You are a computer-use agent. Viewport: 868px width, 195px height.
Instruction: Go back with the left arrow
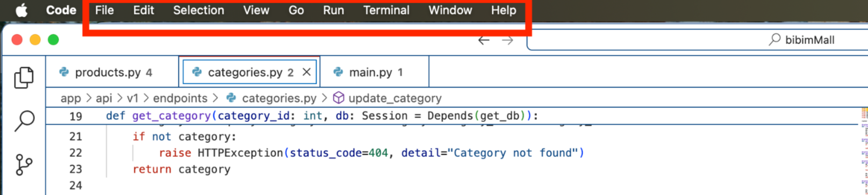click(x=484, y=40)
